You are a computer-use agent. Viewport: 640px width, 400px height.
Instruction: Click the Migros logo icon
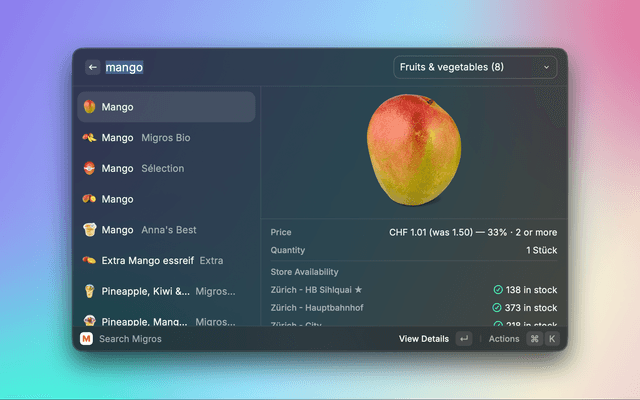[86, 339]
